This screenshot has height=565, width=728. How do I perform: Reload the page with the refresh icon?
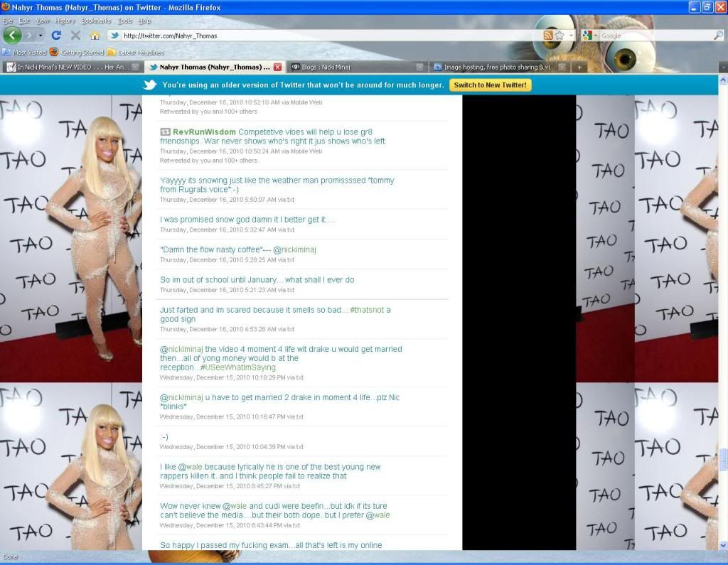[x=56, y=36]
